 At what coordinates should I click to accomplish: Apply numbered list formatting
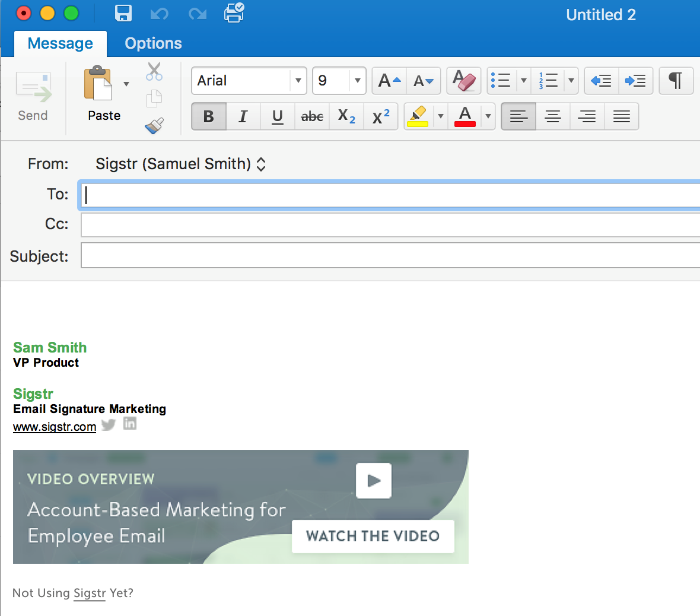pos(548,81)
